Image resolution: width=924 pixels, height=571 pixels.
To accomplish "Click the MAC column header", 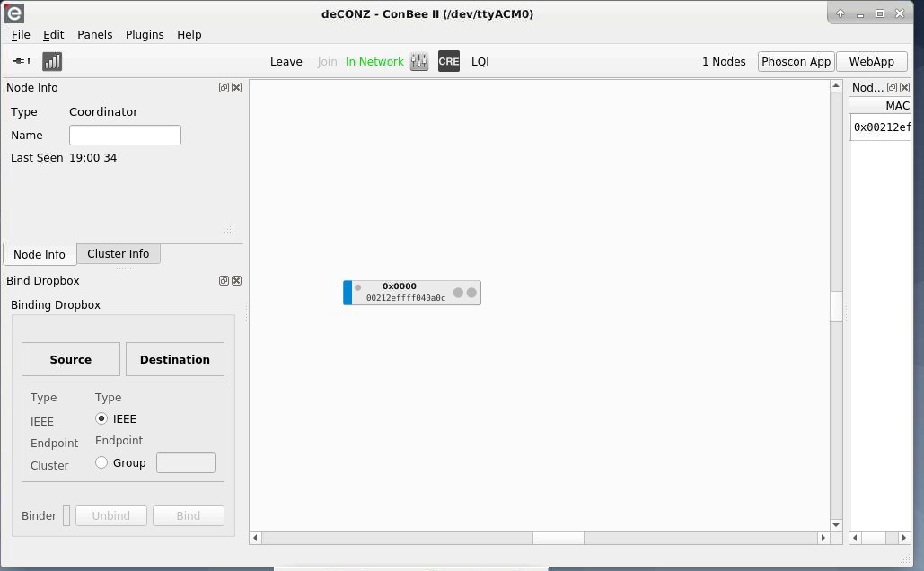I will [x=880, y=105].
